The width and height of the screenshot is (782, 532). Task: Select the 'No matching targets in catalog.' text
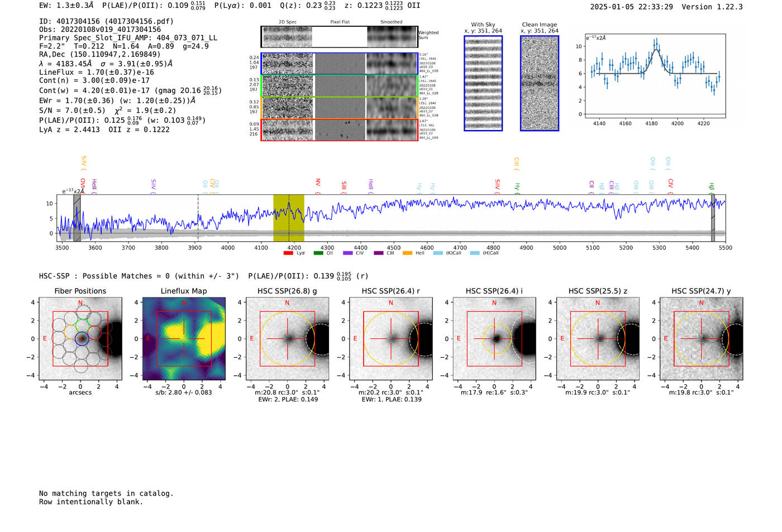point(106,493)
